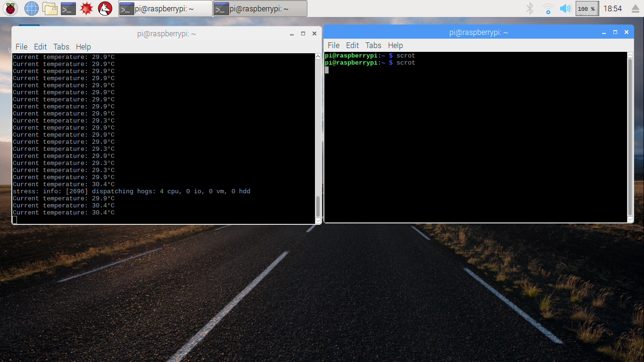644x362 pixels.
Task: Open the Wi-Fi network tray icon
Action: (548, 8)
